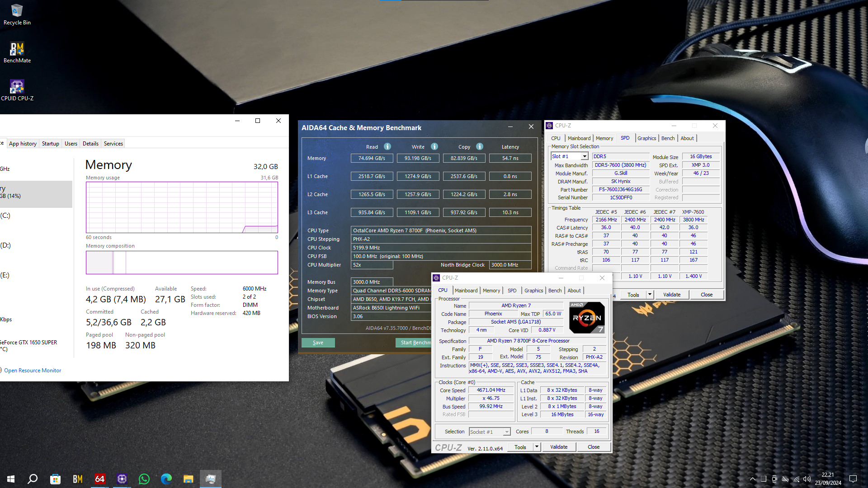Open Tools dropdown arrow in CPU-Z SPD window
The width and height of the screenshot is (868, 488).
pos(650,295)
